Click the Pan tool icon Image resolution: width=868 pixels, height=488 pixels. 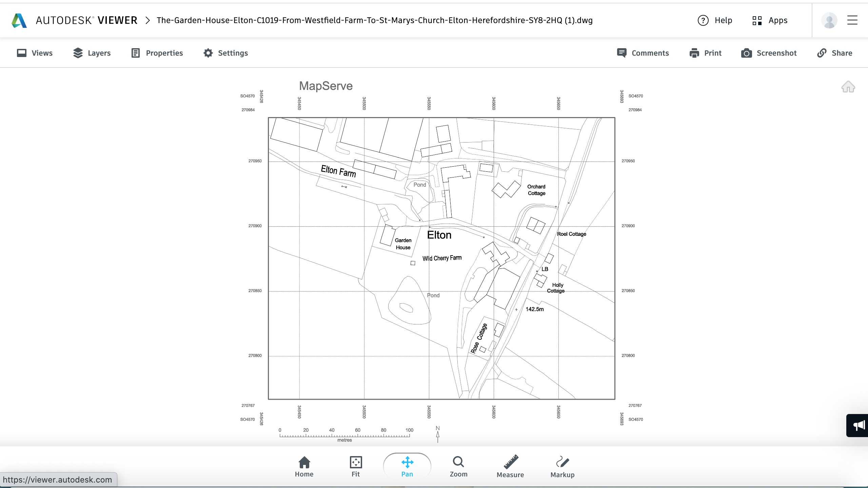(x=407, y=462)
